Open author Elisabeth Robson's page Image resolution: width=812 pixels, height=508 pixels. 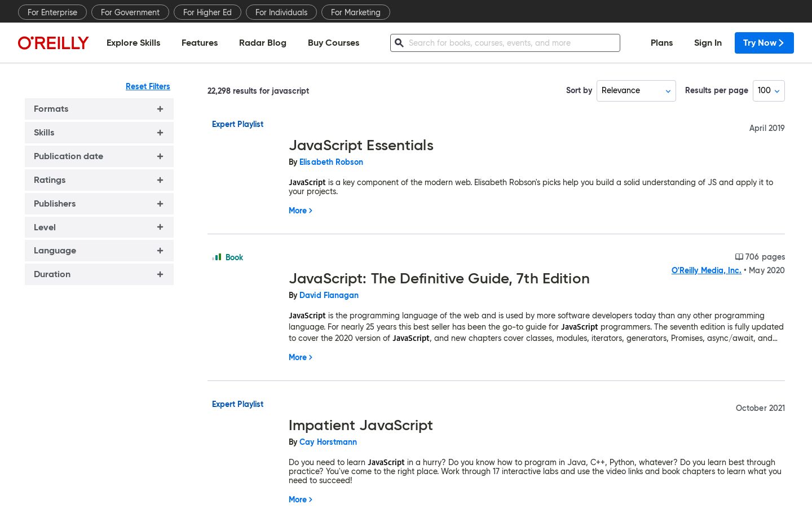331,162
